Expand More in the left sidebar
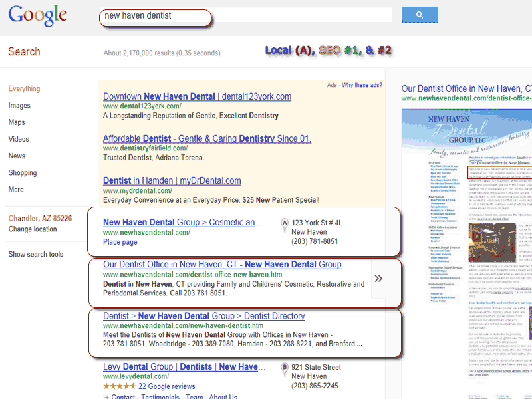The width and height of the screenshot is (532, 399). coord(16,190)
